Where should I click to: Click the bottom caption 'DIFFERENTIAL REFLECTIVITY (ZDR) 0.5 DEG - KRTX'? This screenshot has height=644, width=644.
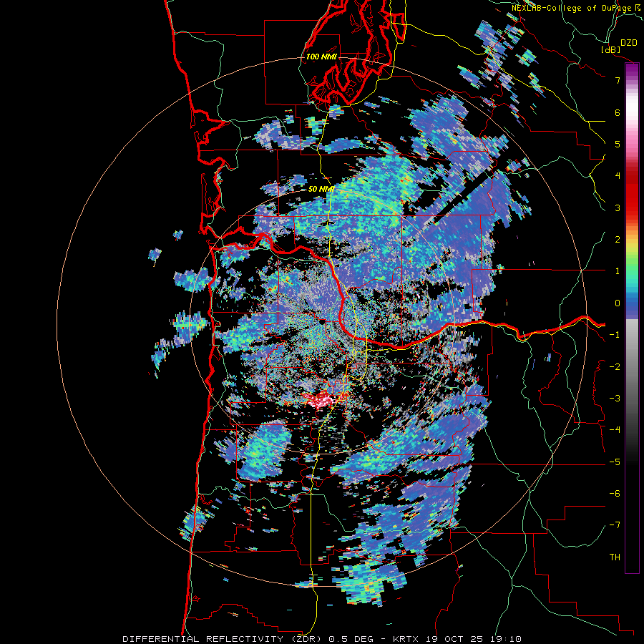(270, 639)
